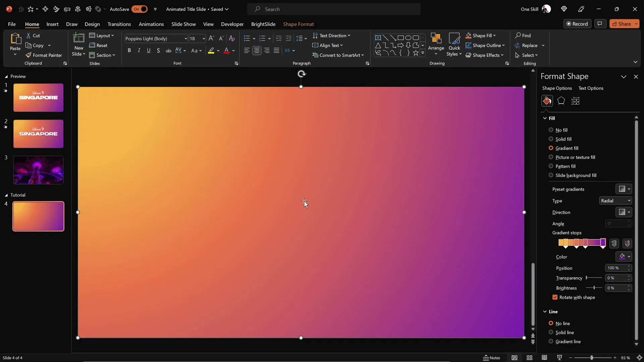
Task: Click the Brightness slider
Action: 594,288
